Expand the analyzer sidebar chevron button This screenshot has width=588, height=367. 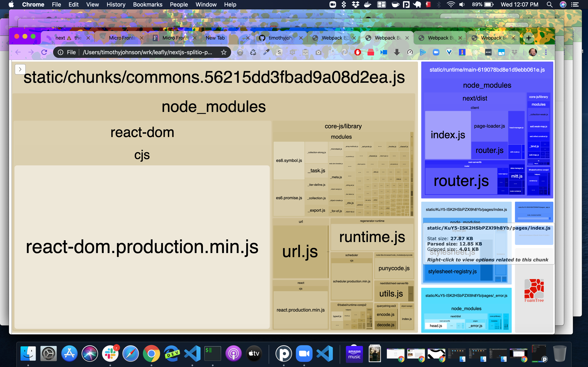tap(20, 69)
